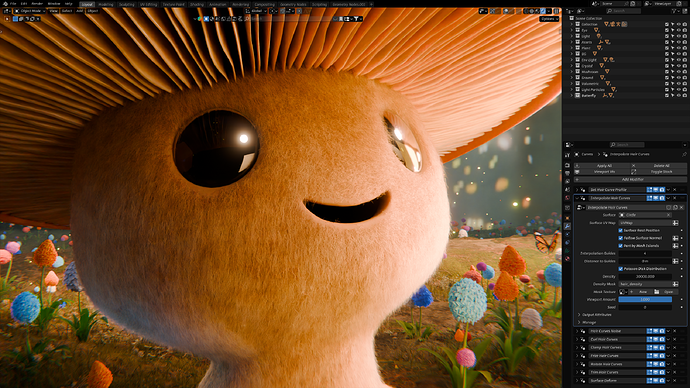Adjust the Viewport Amount slider

pyautogui.click(x=645, y=300)
